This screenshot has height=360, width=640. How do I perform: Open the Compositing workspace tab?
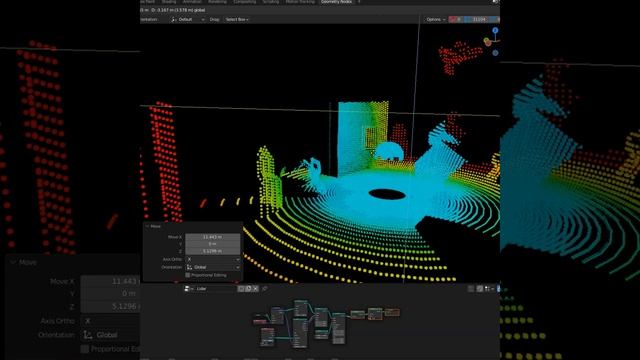point(244,2)
